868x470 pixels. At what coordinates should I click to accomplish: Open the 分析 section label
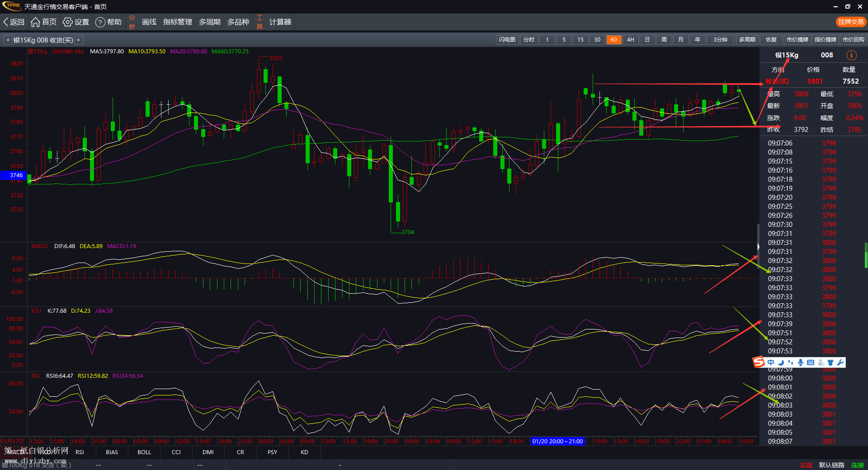coord(132,22)
